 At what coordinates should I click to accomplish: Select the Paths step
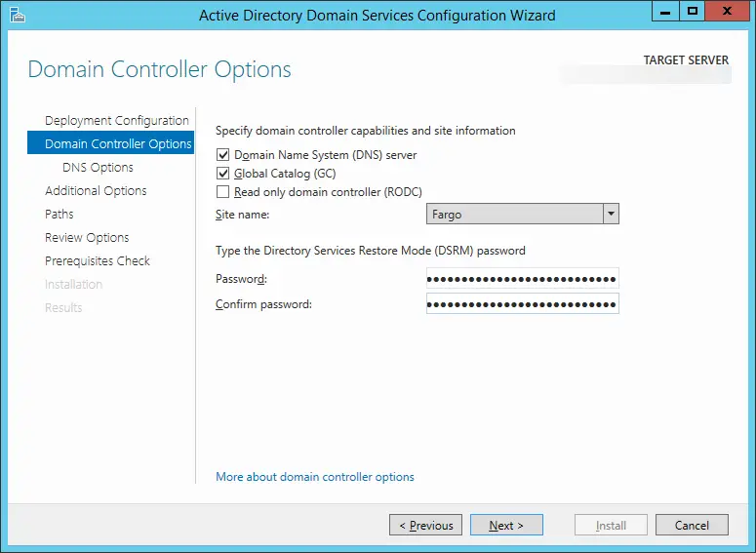[x=60, y=214]
